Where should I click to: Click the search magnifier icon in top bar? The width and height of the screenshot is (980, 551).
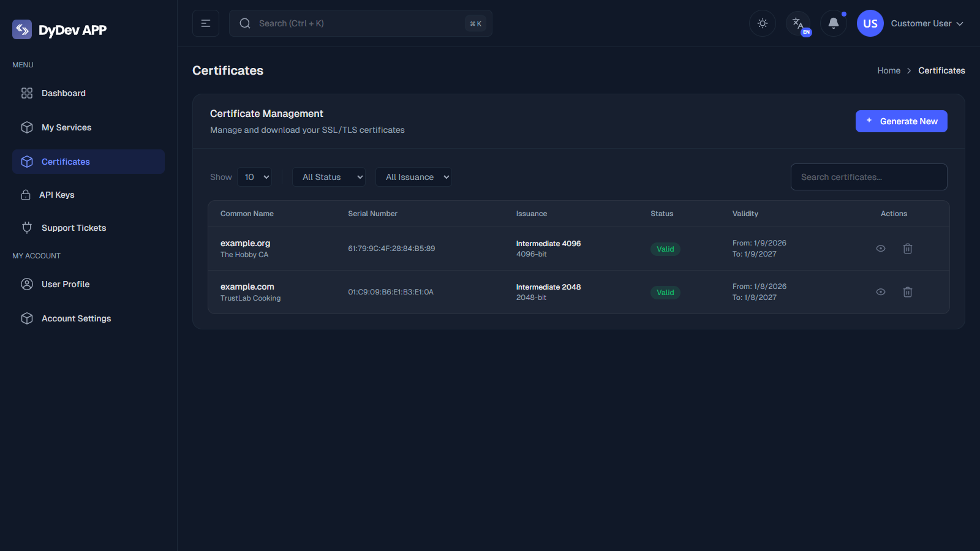245,23
